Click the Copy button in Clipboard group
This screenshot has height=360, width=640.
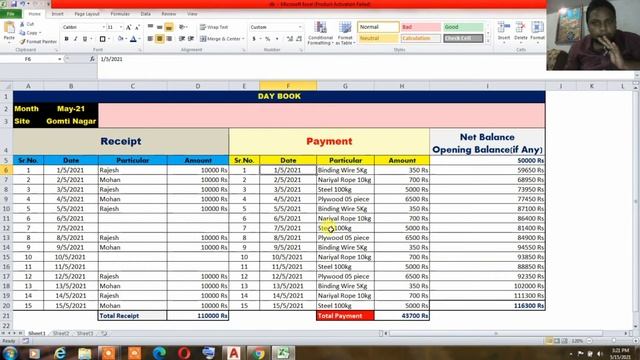click(x=30, y=33)
